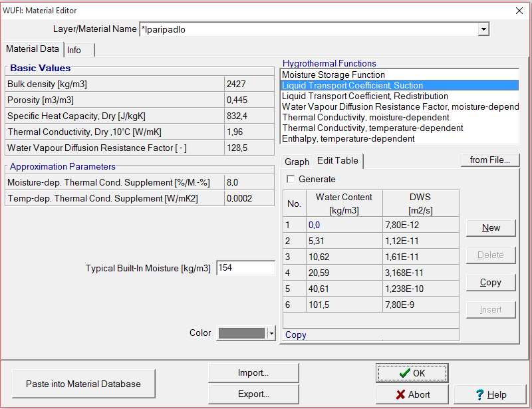Enable the Generate checkbox

(291, 179)
